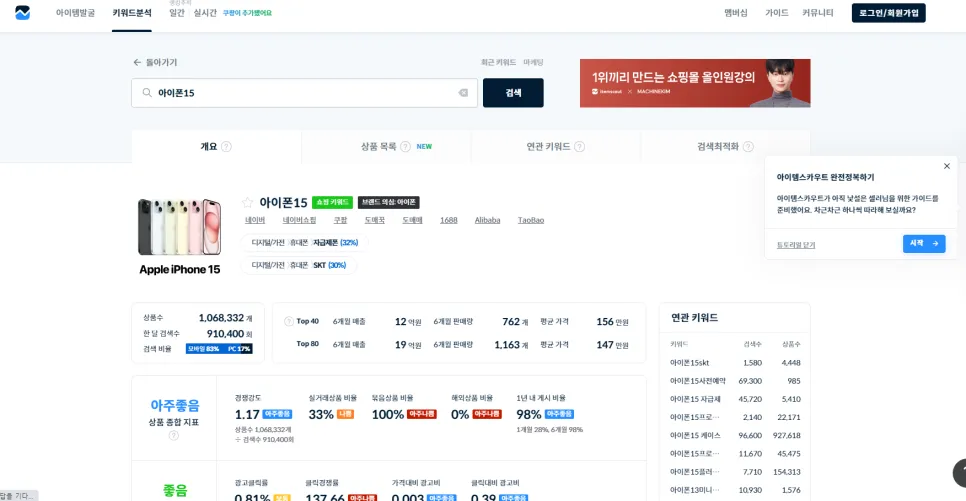966x501 pixels.
Task: Click the 경쟁강도 1.17 value
Action: point(247,415)
